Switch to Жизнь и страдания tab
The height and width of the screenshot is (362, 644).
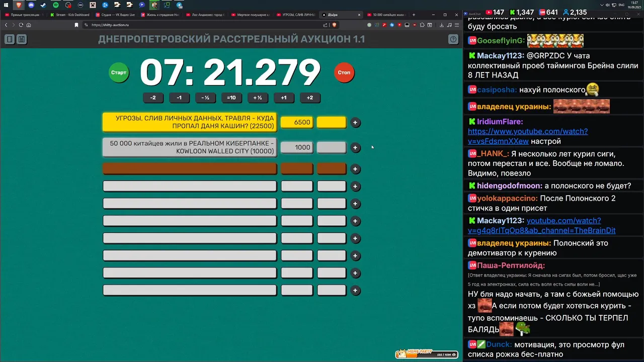160,15
